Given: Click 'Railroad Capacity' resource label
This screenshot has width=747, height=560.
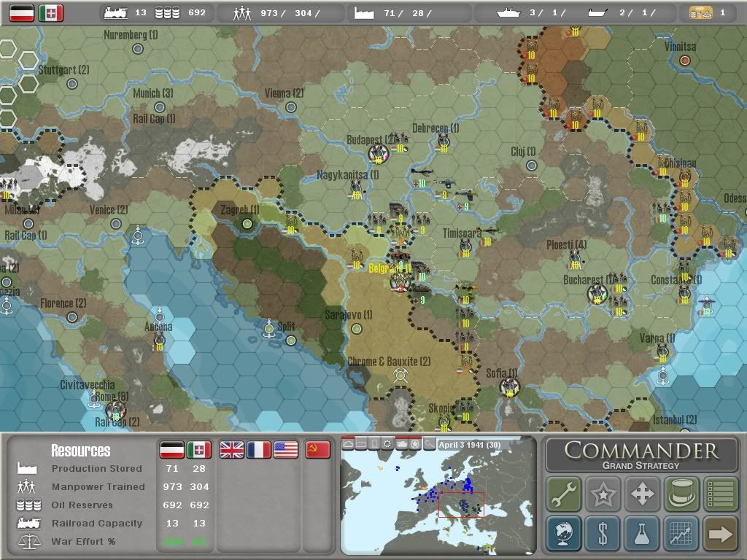Looking at the screenshot, I should (x=97, y=523).
